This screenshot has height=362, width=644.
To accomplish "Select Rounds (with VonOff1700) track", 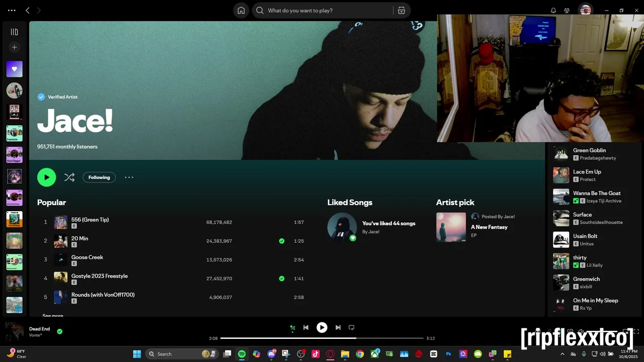I will coord(173,298).
